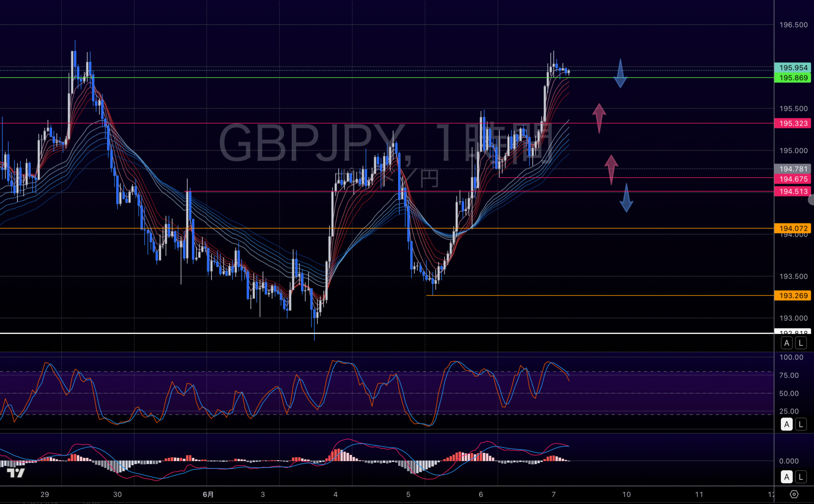Screen dimensions: 814x504
Task: Toggle auto scale 'A' on main price pane
Action: pyautogui.click(x=787, y=343)
